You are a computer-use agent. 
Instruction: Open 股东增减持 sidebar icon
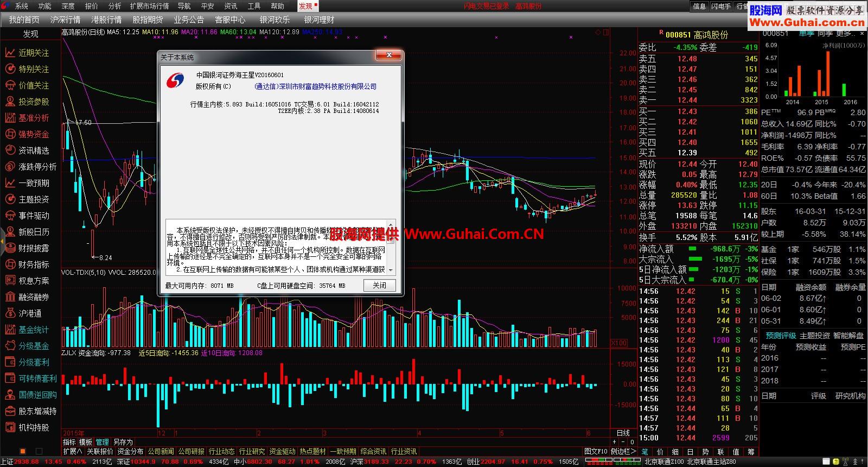(10, 411)
